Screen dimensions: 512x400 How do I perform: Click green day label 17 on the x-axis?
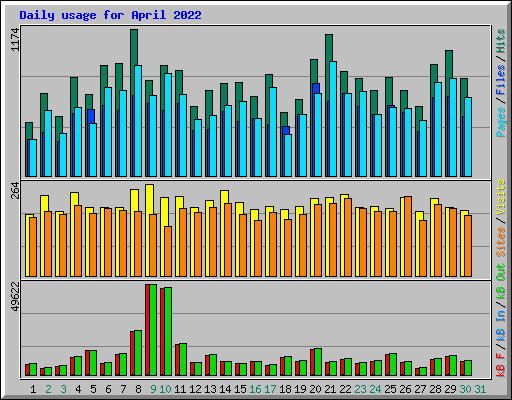point(270,389)
